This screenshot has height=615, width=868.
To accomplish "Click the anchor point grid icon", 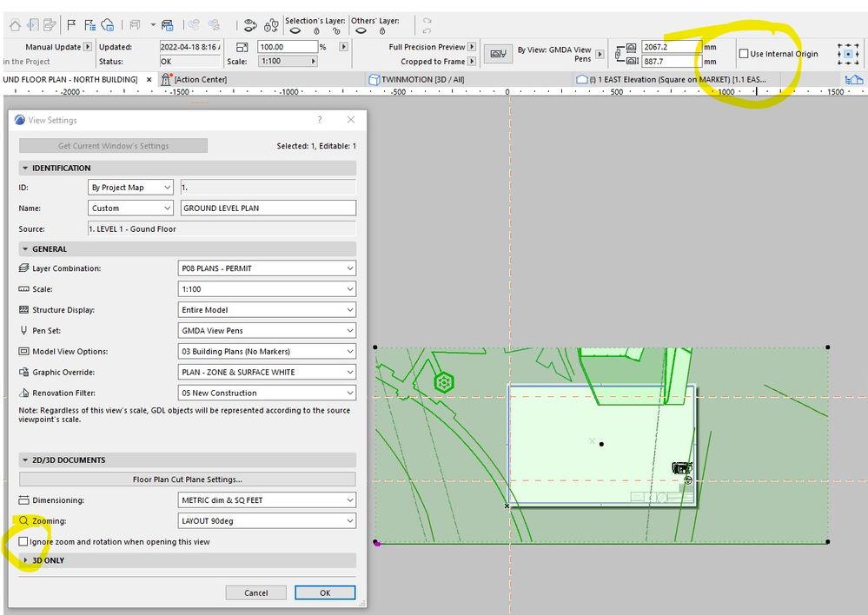I will pos(848,54).
